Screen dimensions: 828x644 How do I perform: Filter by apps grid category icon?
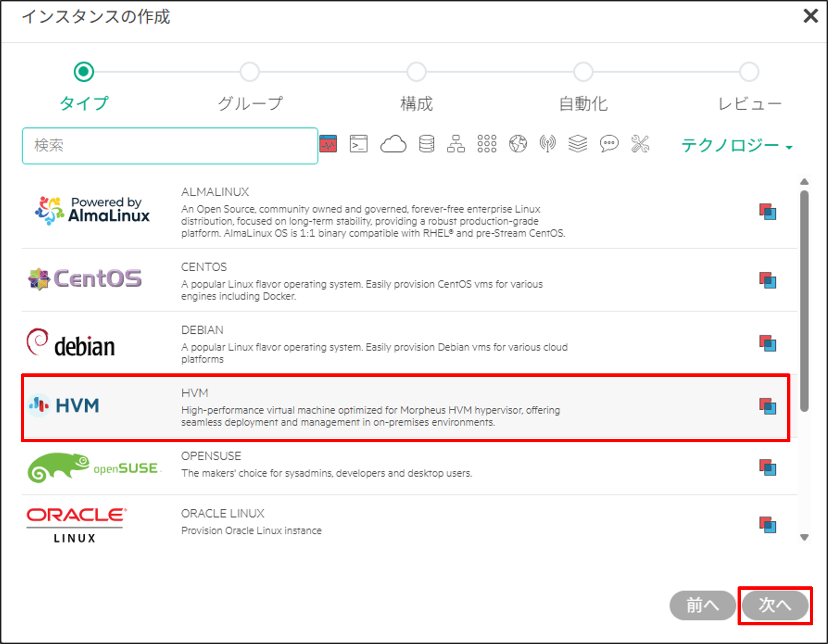[487, 144]
